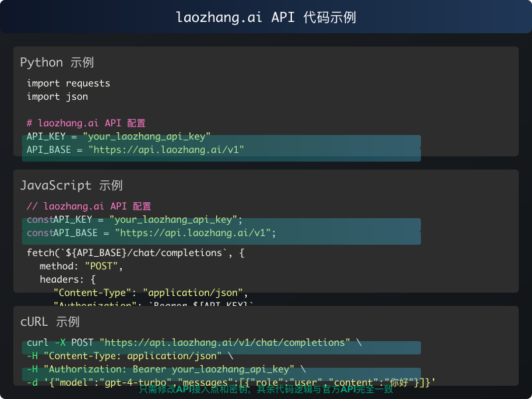Select the "JavaScript 示例" heading
This screenshot has width=532, height=399.
[x=71, y=186]
